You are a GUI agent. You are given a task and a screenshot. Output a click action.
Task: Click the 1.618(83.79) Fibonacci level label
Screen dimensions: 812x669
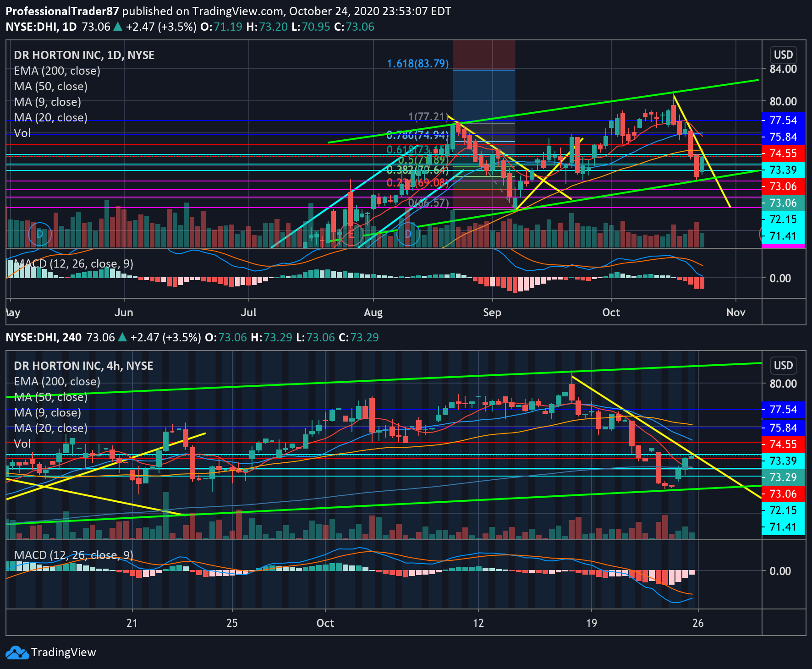coord(418,64)
